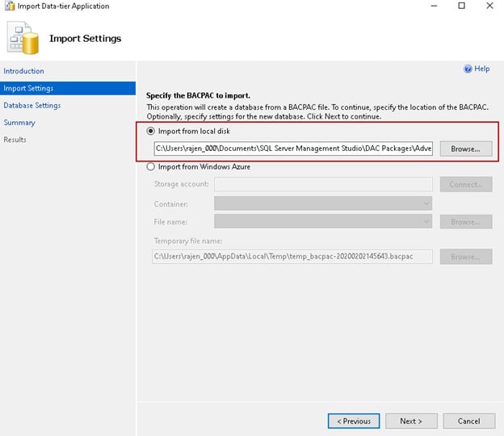Open the File name combo box
The width and height of the screenshot is (504, 436).
coord(323,221)
